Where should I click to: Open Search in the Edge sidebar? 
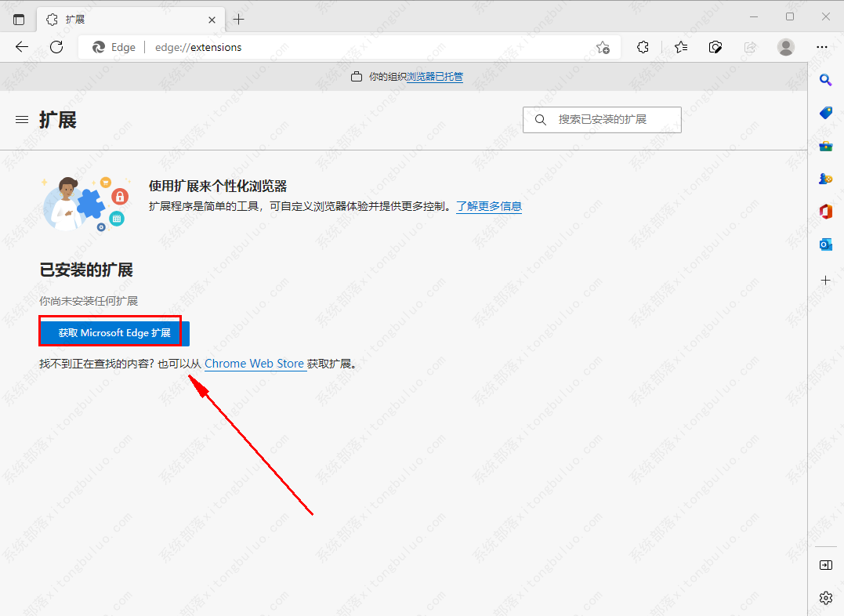tap(825, 79)
